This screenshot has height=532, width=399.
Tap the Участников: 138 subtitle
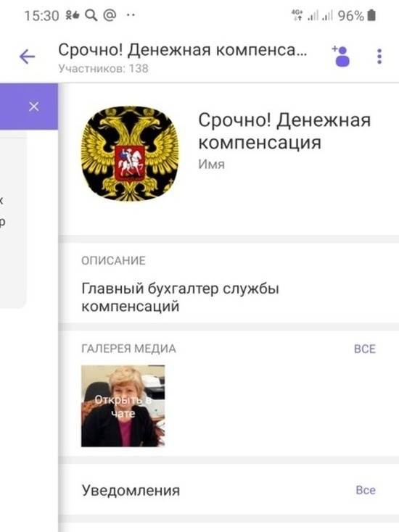click(x=103, y=68)
